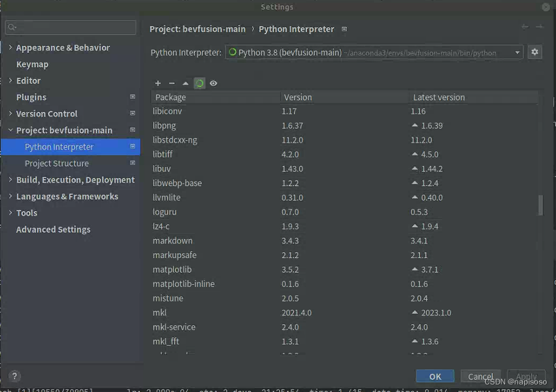Click the icon beside Python Interpreter breadcrumb
This screenshot has height=392, width=556.
(x=344, y=29)
